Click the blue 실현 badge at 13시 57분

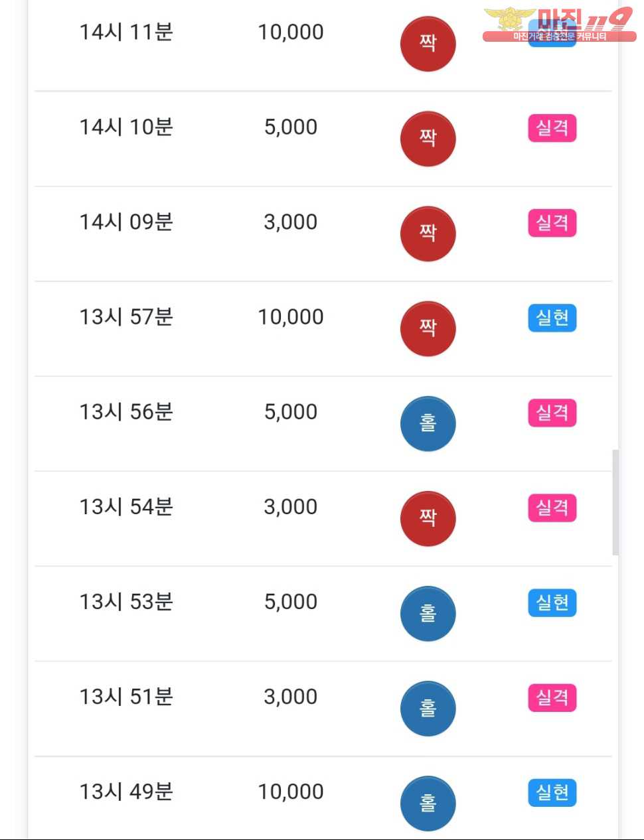(552, 318)
